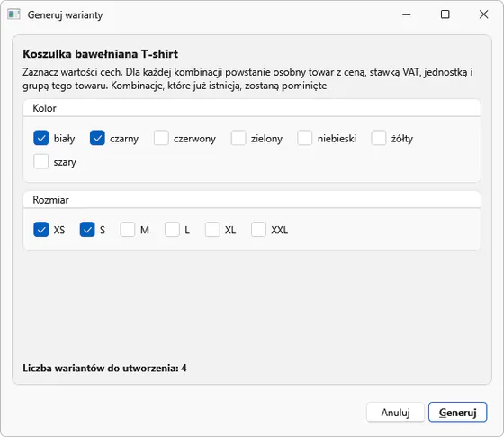
Task: Select the XXL size checkbox
Action: tap(258, 230)
